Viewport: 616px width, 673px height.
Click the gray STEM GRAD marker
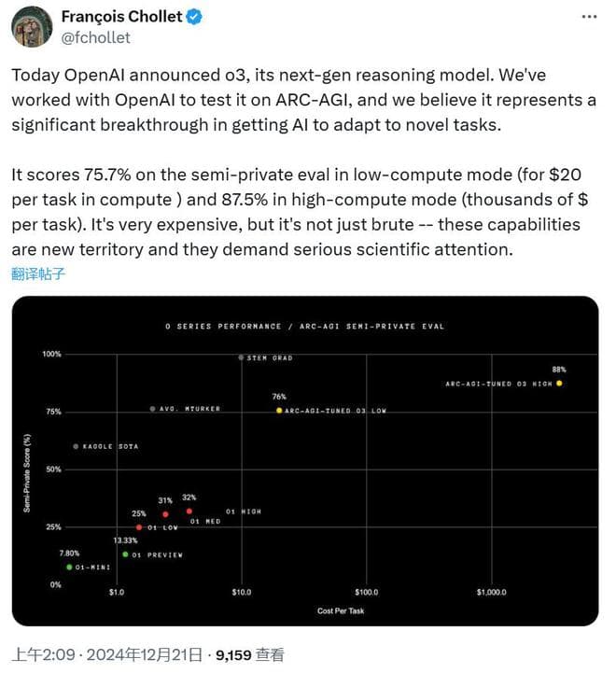pyautogui.click(x=242, y=358)
